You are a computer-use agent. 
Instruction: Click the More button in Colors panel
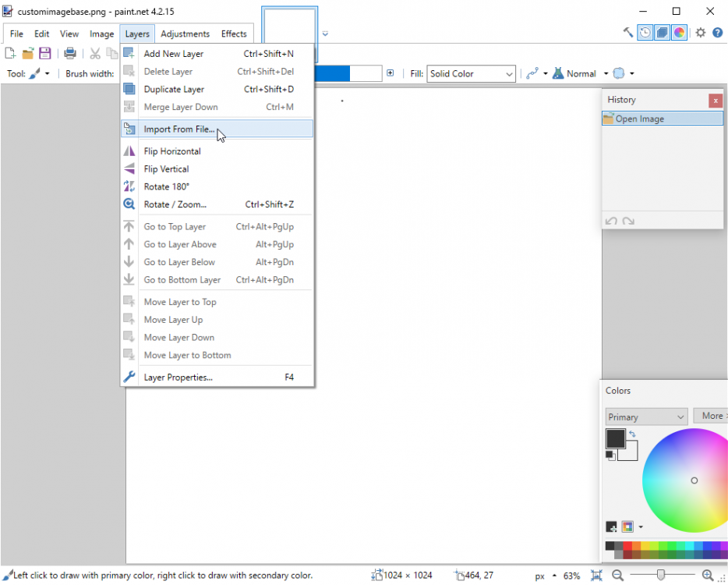click(x=712, y=416)
